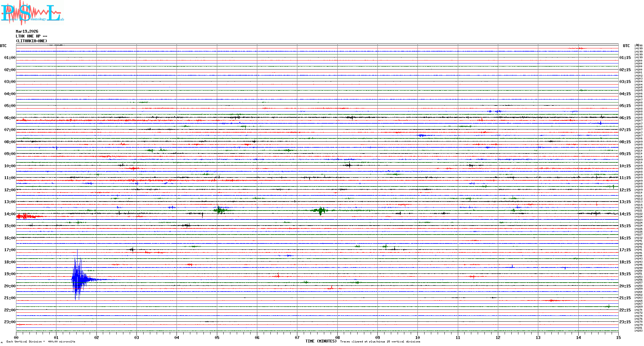
Task: Select the 19:00 hour label on left
Action: 10,274
